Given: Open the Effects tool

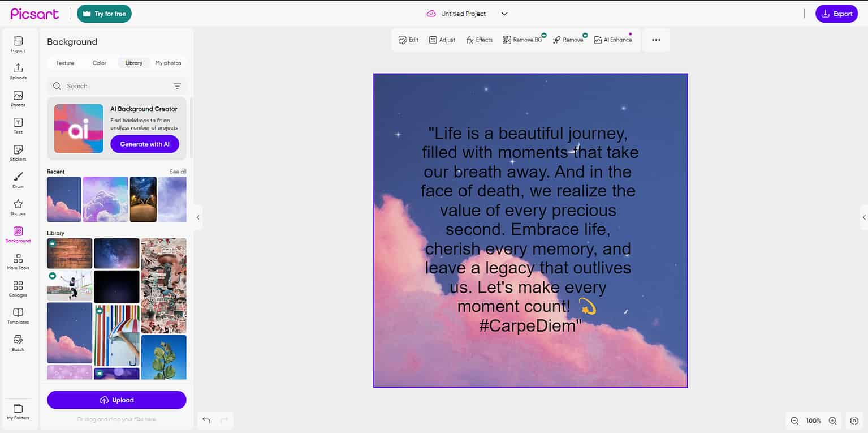Looking at the screenshot, I should coord(479,40).
